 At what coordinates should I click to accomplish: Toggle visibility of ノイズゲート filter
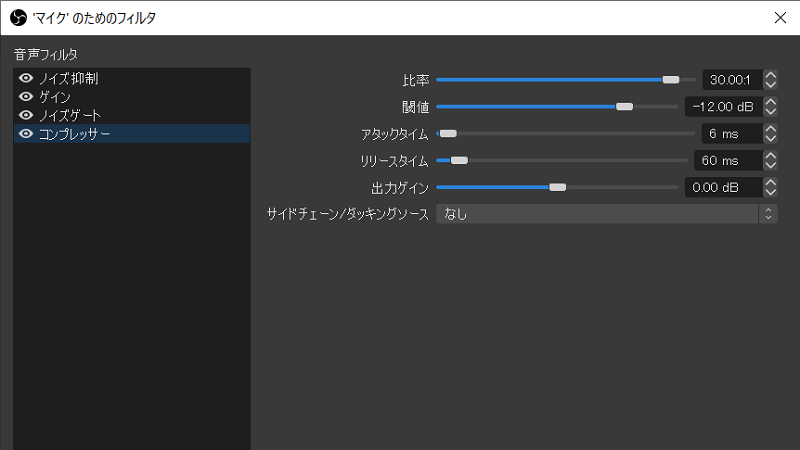click(26, 115)
